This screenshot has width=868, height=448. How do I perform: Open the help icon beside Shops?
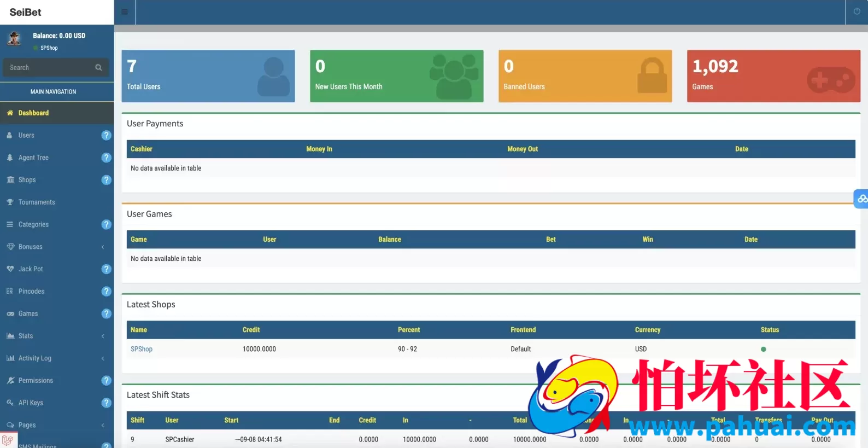coord(107,180)
